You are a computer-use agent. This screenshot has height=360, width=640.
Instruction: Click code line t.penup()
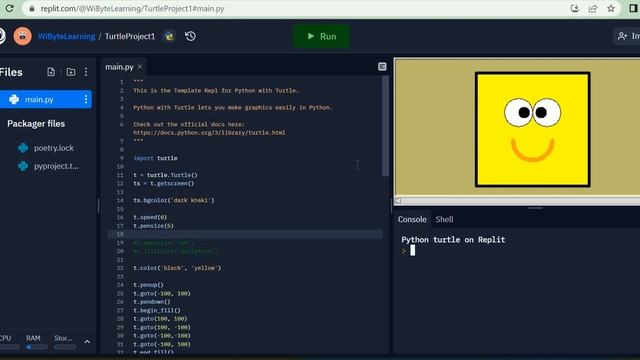[x=148, y=285]
